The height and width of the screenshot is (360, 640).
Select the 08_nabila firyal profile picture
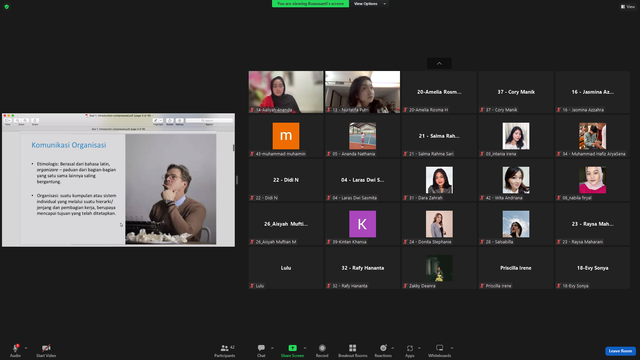(x=593, y=180)
